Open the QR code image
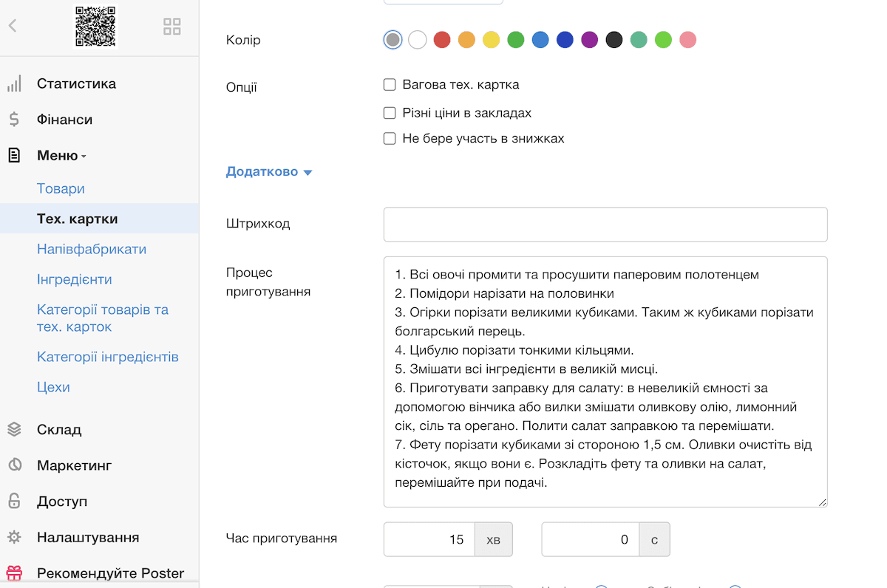The image size is (887, 588). pos(96,27)
